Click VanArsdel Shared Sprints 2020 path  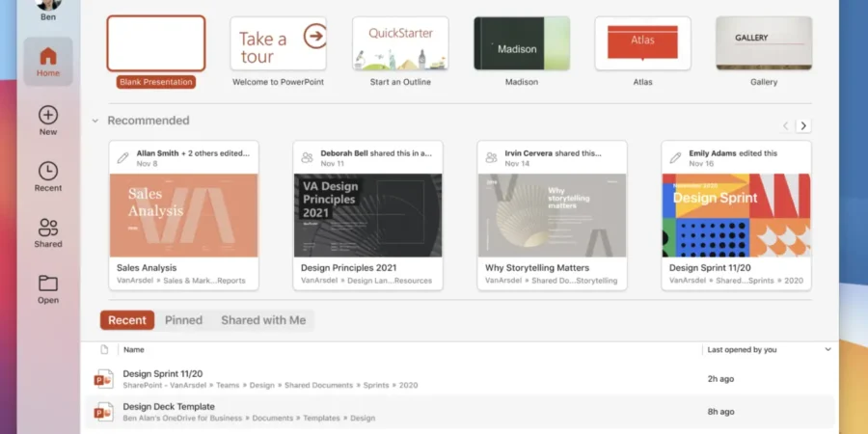coord(736,281)
